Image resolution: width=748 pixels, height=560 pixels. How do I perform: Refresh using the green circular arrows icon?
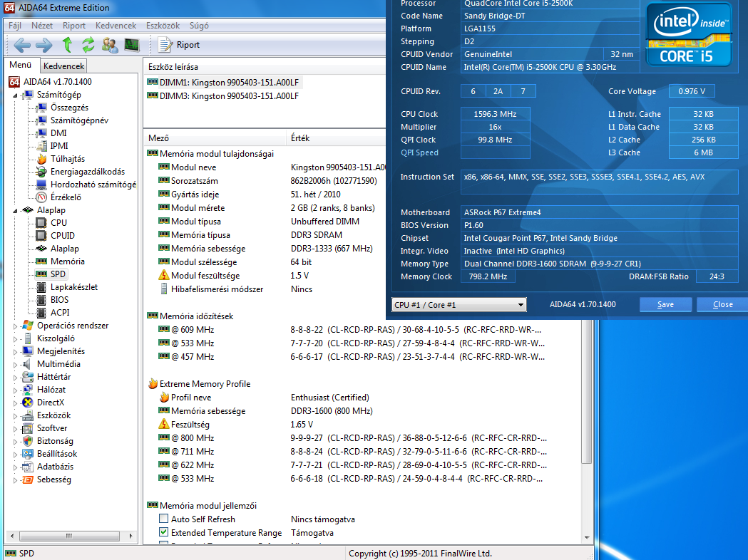[88, 45]
